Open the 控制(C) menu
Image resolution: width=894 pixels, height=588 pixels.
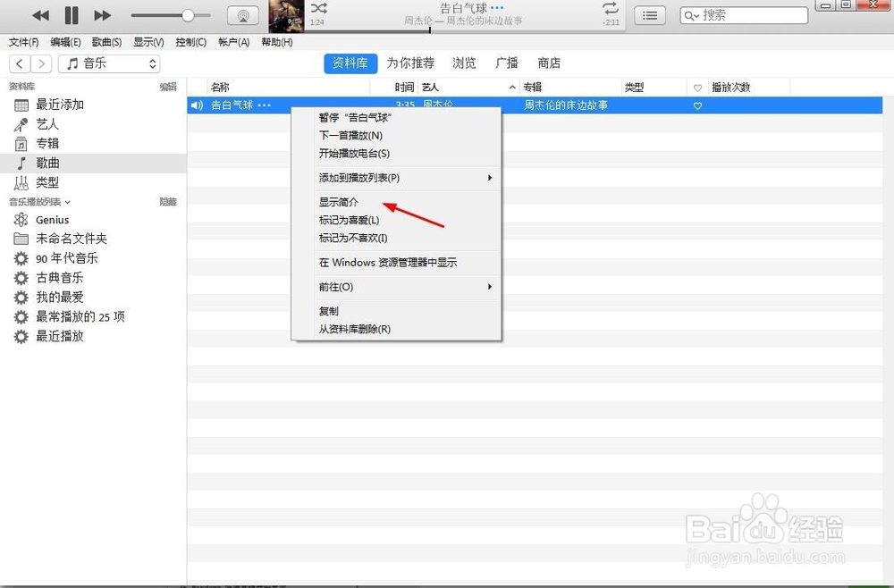pos(190,42)
